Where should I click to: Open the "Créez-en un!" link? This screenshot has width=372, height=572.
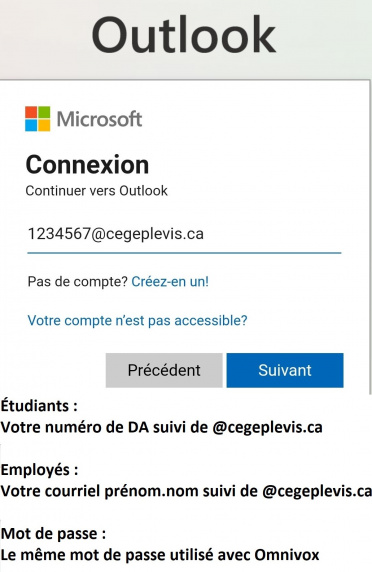click(170, 281)
